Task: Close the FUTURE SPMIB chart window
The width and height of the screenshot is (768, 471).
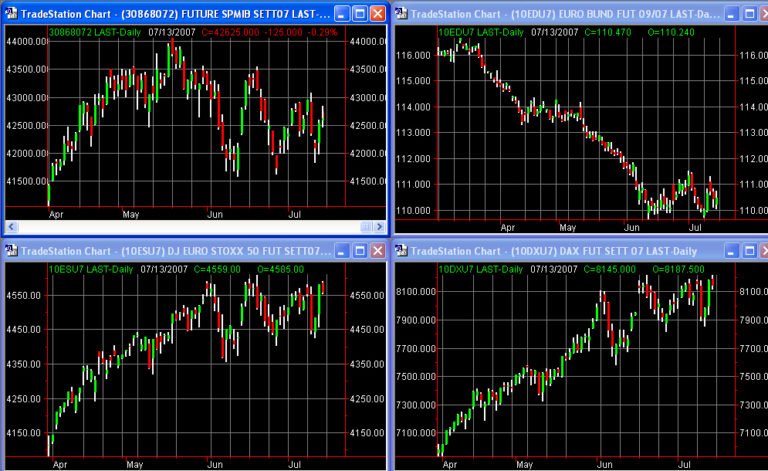Action: [376, 14]
